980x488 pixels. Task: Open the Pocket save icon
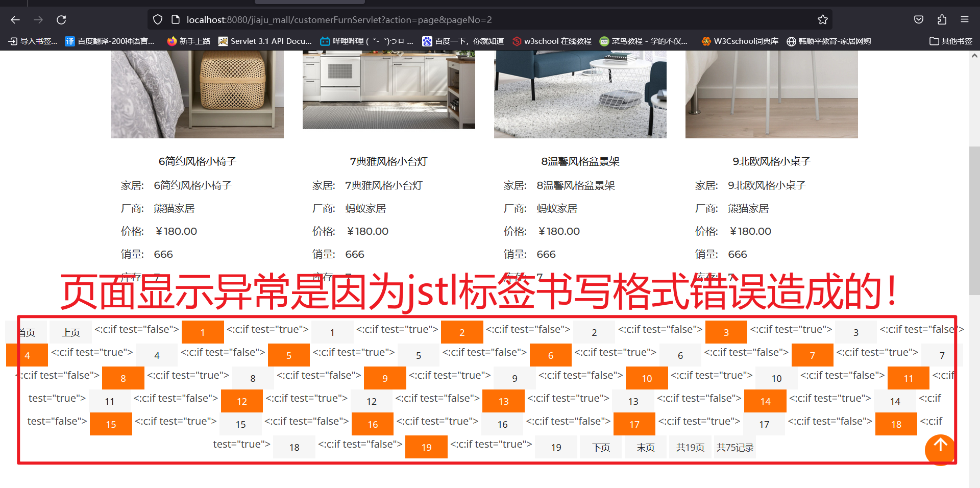(x=919, y=20)
